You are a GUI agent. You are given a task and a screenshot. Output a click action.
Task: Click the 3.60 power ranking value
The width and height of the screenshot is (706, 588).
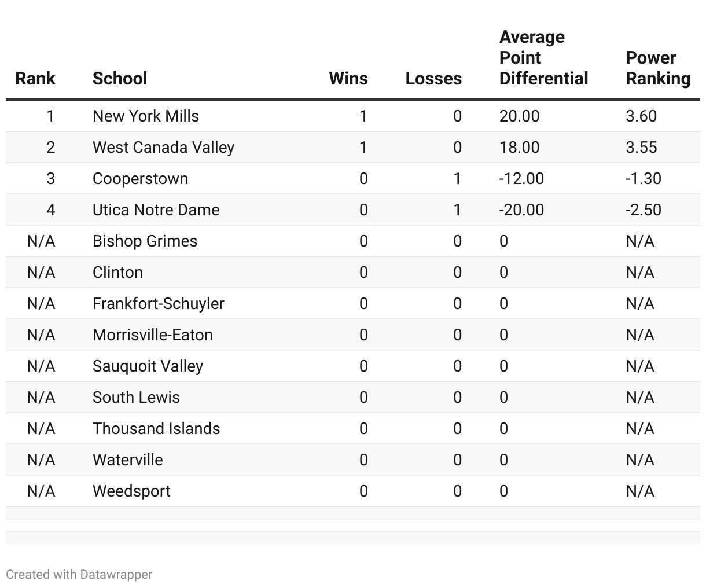click(x=641, y=116)
